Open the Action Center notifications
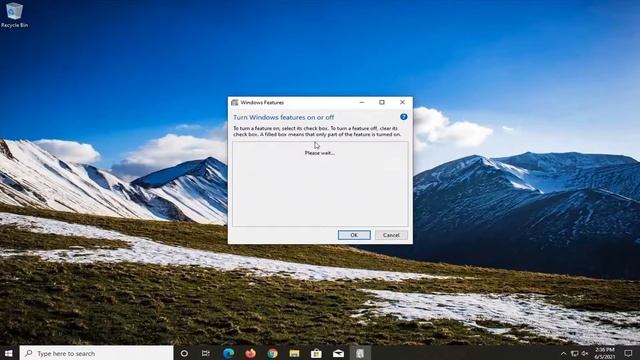 tap(628, 353)
